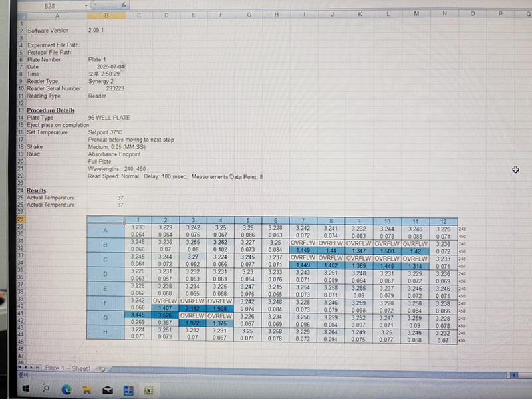Open File Explorer from the taskbar
The height and width of the screenshot is (399, 532).
pyautogui.click(x=87, y=389)
